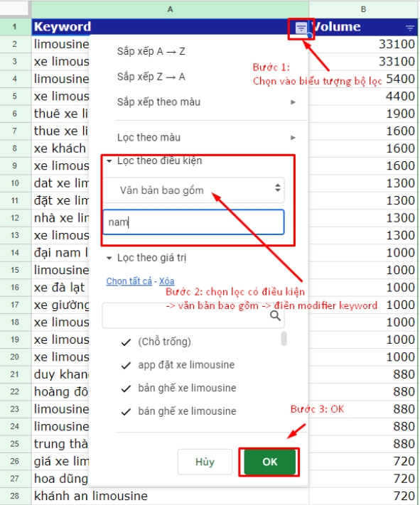Click the hoàng đô keyword cell
Image resolution: width=420 pixels, height=505 pixels.
pyautogui.click(x=60, y=392)
